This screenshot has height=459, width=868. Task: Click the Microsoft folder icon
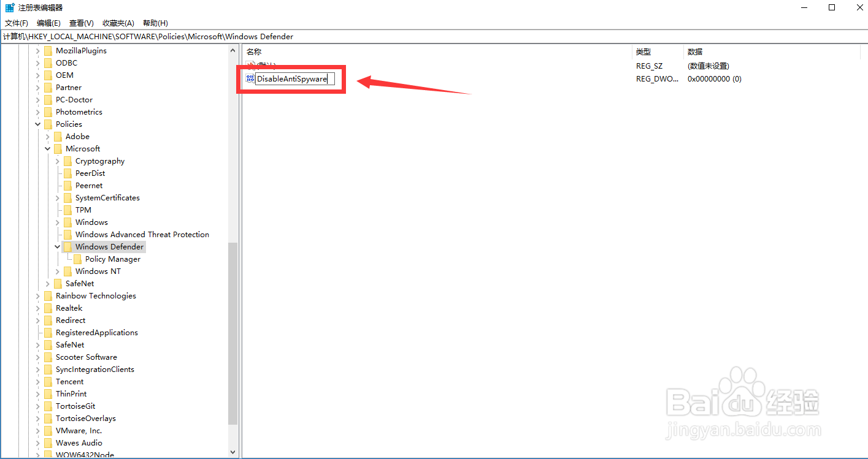point(58,148)
